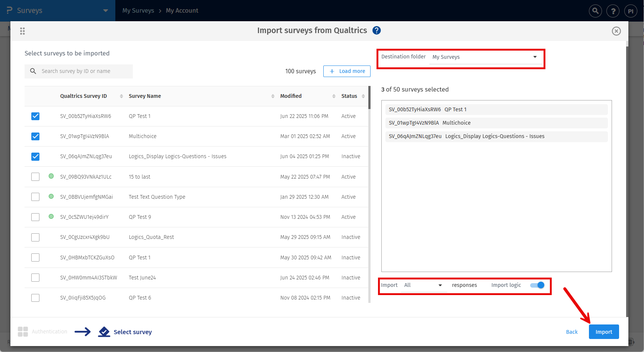Click the blue help icon beside dialog title
The image size is (644, 352).
(377, 31)
